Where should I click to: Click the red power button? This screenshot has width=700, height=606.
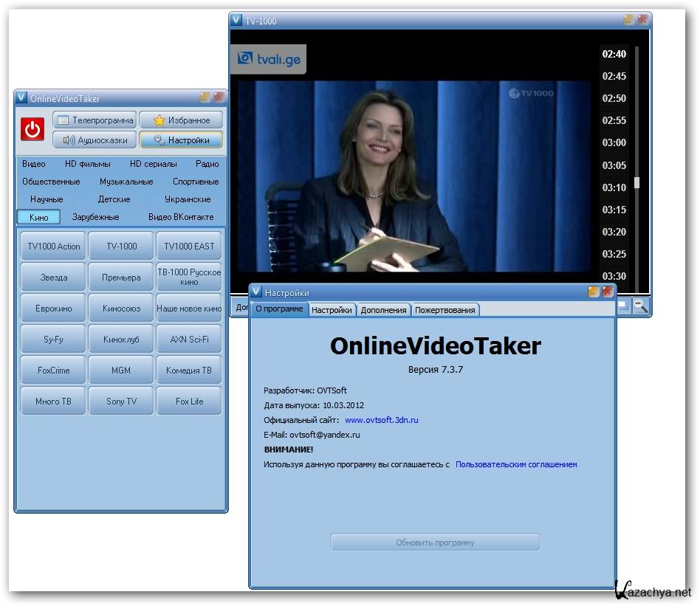pos(32,129)
